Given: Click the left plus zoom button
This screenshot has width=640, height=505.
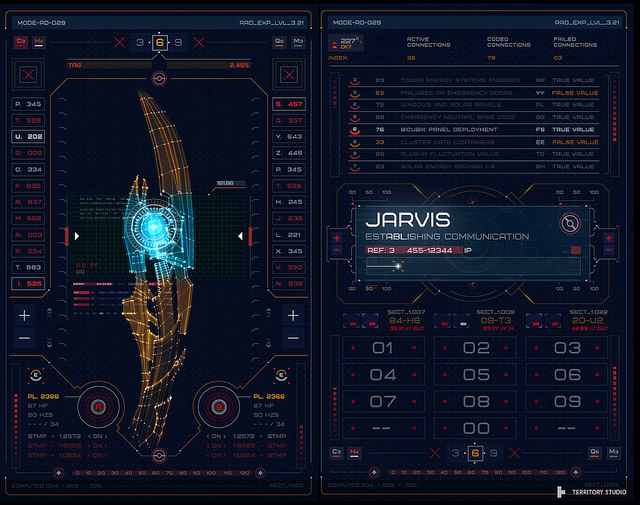Looking at the screenshot, I should click(24, 316).
